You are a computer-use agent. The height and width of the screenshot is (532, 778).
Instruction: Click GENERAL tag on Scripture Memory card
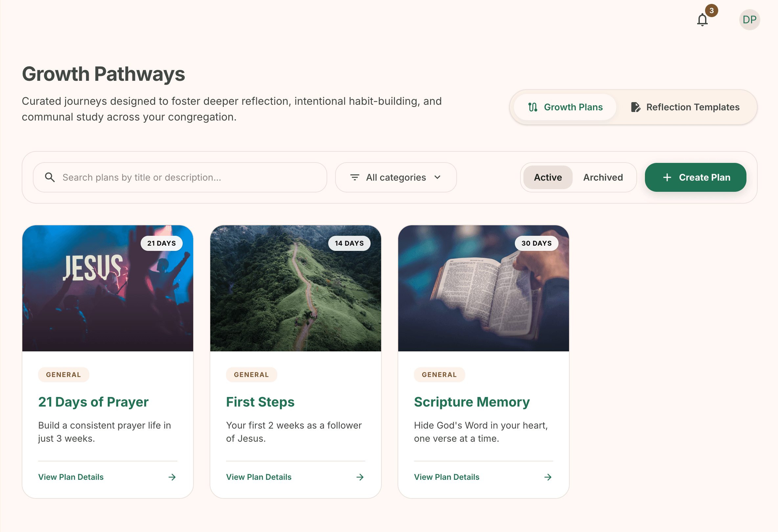coord(439,375)
